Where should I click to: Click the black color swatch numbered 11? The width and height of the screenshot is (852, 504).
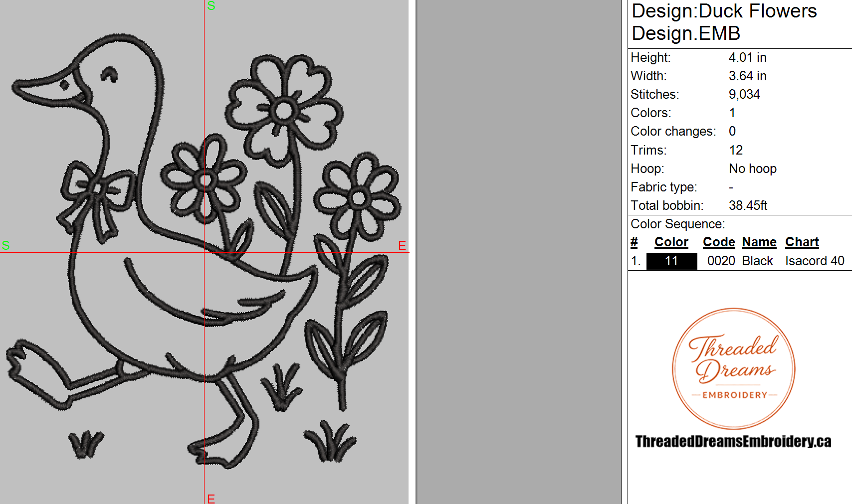671,261
